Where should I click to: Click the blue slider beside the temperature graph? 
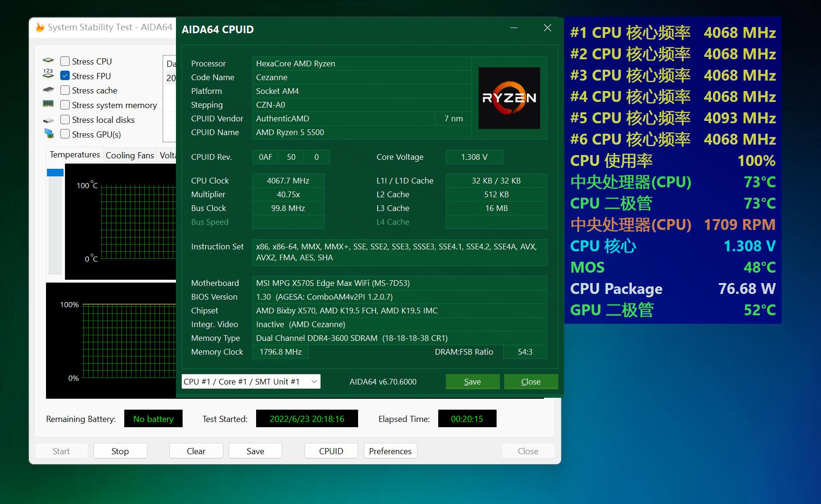pyautogui.click(x=55, y=172)
